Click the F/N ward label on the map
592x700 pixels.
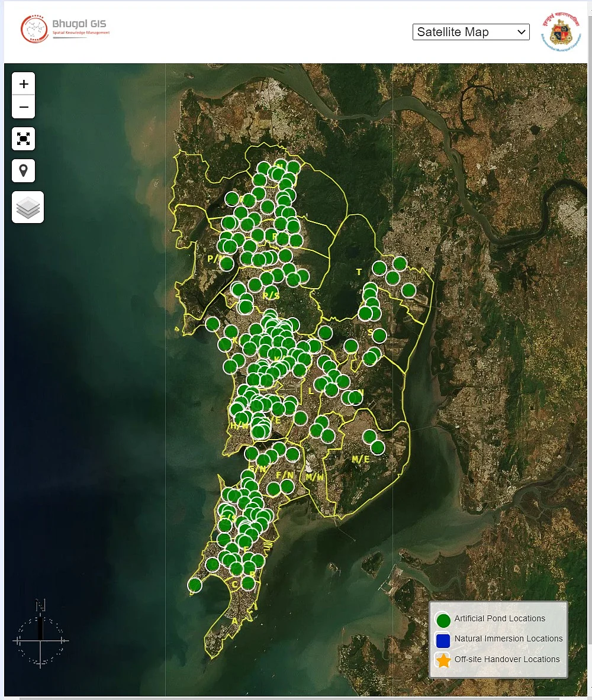[285, 475]
